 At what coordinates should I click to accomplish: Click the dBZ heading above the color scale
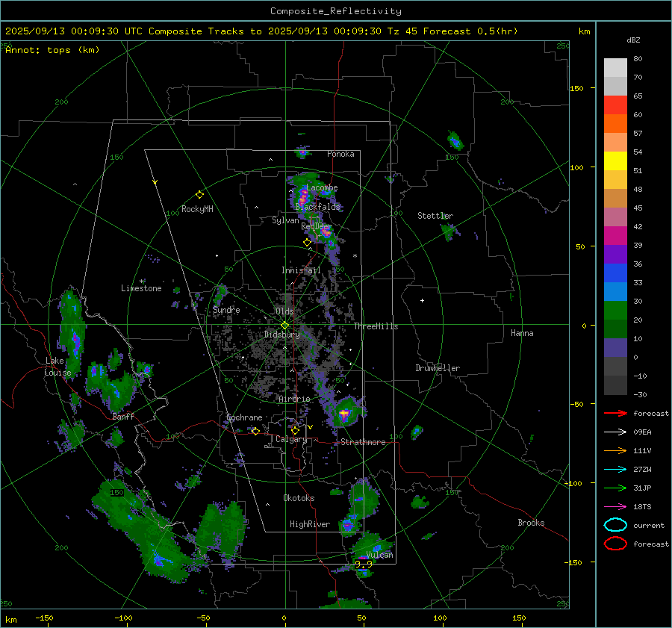pyautogui.click(x=633, y=40)
